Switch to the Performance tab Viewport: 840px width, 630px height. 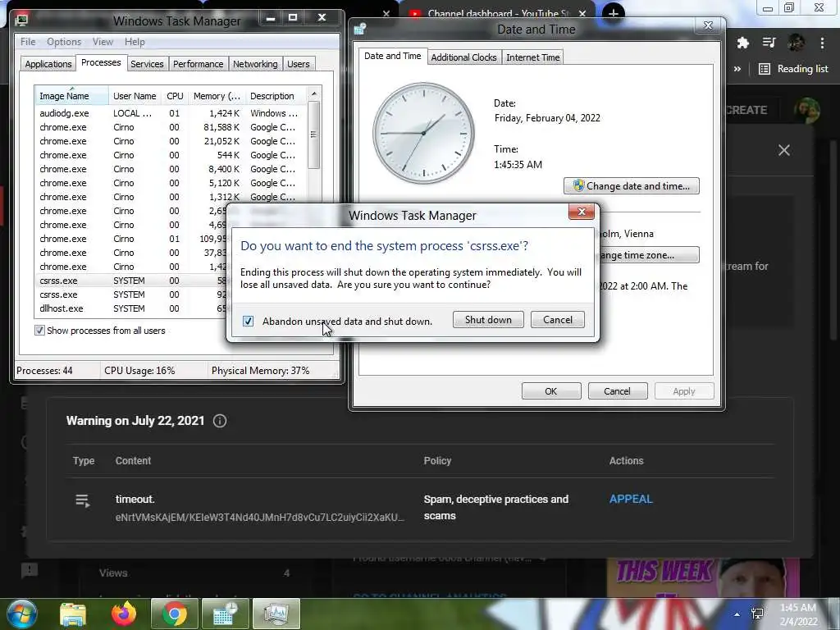(x=199, y=64)
